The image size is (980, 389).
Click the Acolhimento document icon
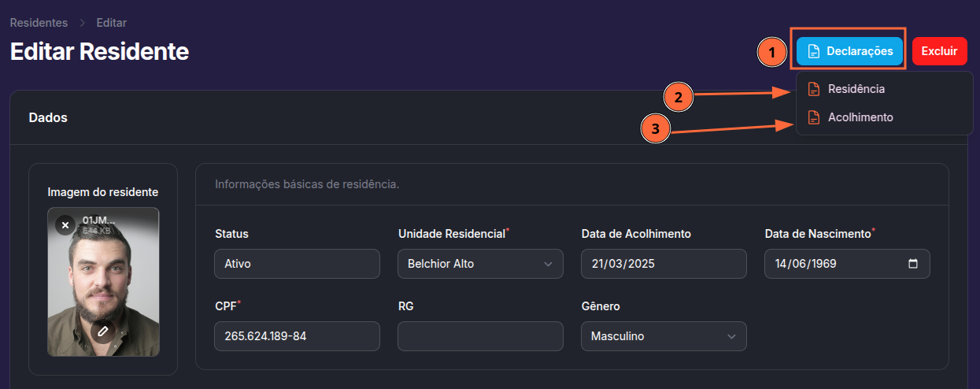point(815,117)
